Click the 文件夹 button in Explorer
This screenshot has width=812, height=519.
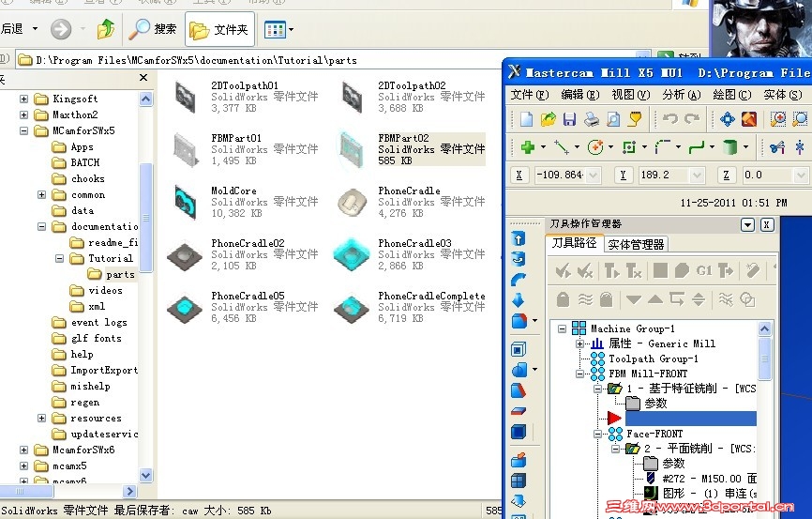(219, 29)
